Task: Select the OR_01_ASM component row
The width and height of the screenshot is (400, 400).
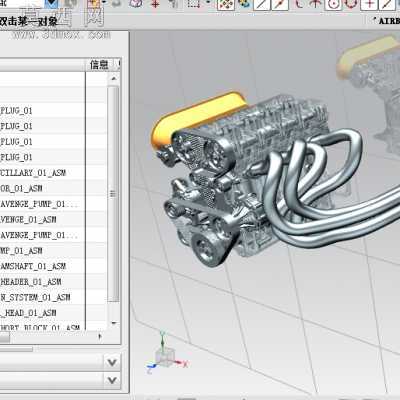Action: coord(42,188)
